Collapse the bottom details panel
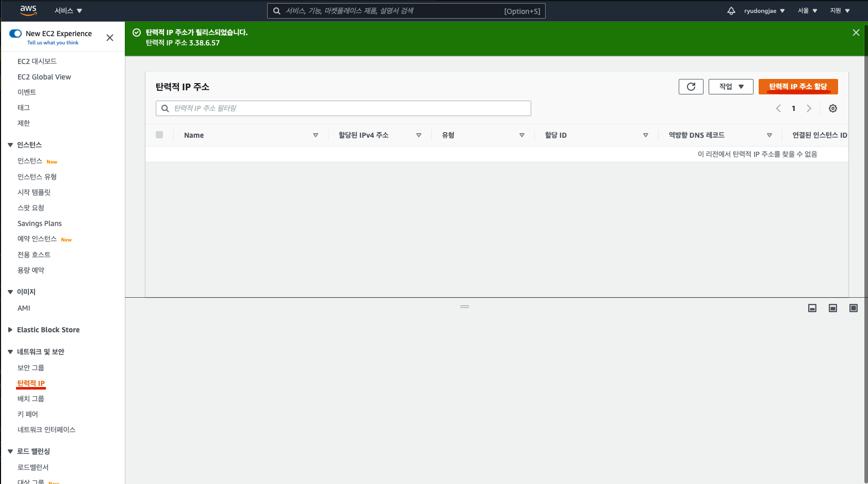The height and width of the screenshot is (484, 868). click(812, 308)
